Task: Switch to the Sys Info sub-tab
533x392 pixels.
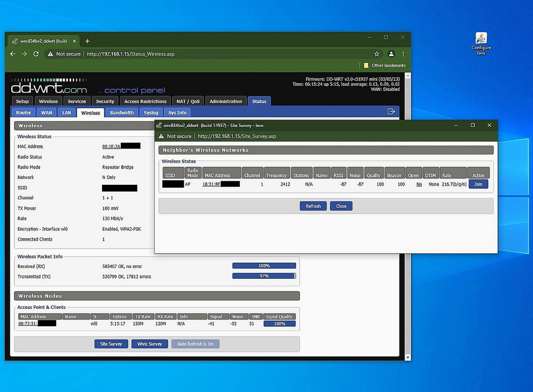Action: click(177, 112)
